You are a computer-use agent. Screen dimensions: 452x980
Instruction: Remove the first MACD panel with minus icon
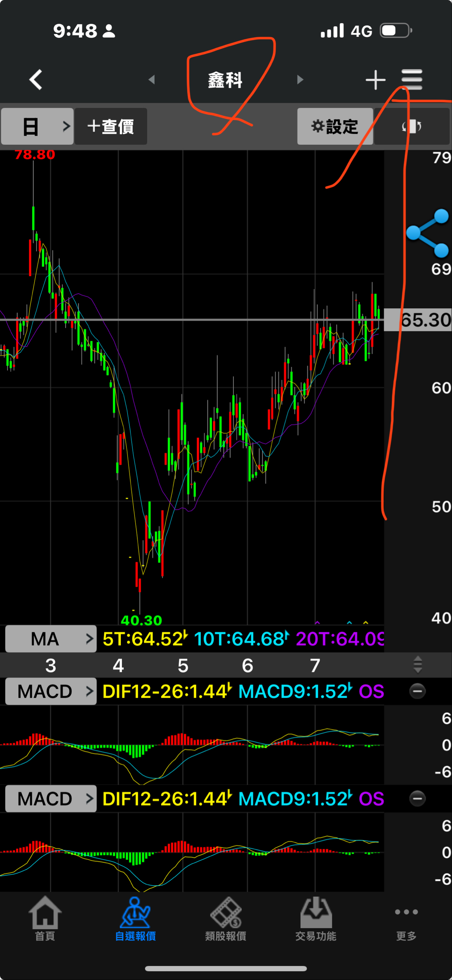pos(417,691)
